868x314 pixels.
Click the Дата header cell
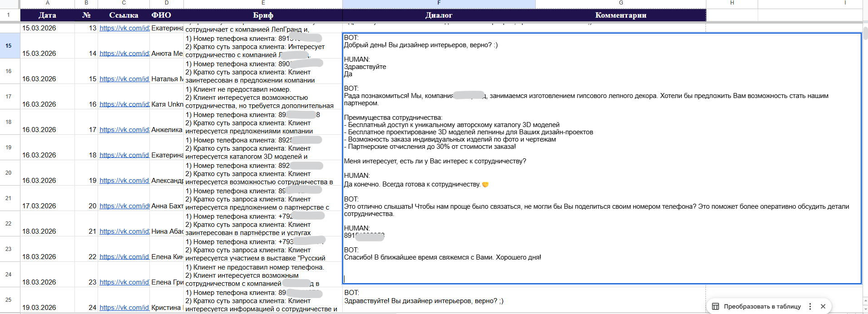tap(48, 15)
